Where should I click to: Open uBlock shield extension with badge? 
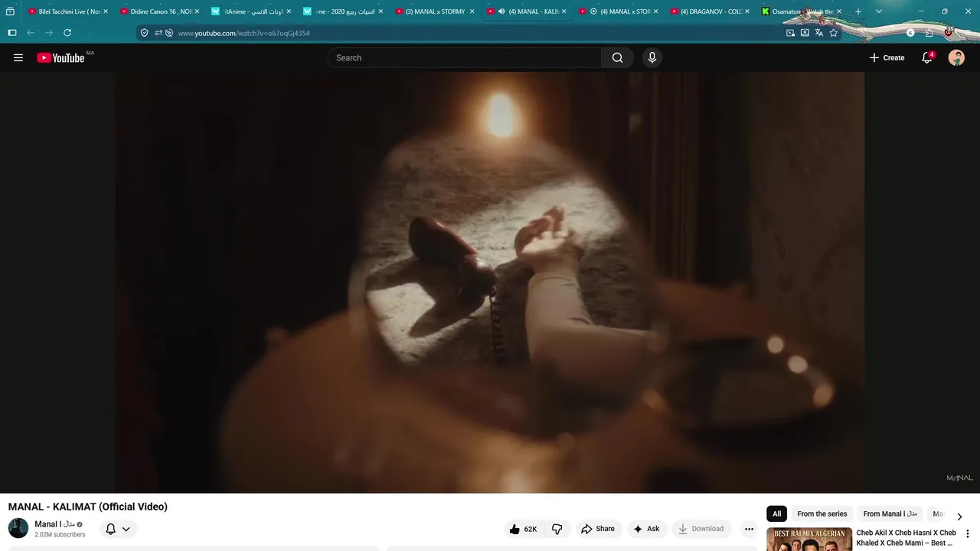pyautogui.click(x=949, y=32)
